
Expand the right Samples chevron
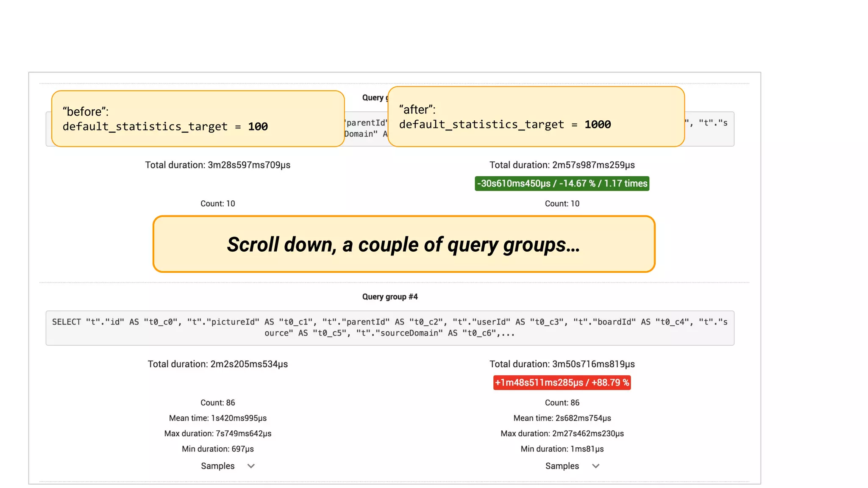(595, 466)
